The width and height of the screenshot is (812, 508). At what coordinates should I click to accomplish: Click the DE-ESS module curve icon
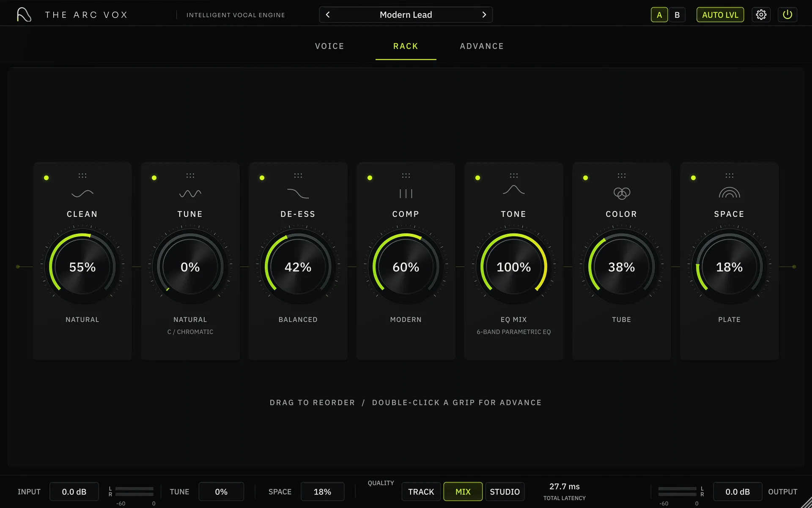coord(298,193)
